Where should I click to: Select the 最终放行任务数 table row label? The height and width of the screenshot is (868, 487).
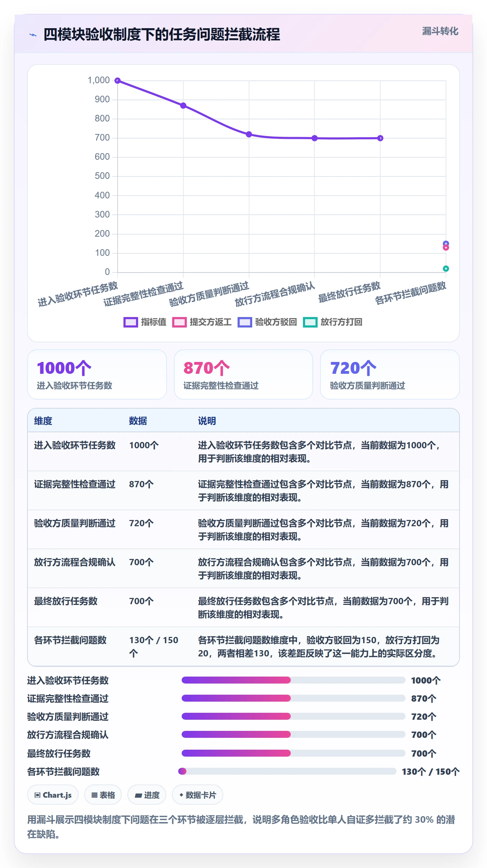point(66,601)
